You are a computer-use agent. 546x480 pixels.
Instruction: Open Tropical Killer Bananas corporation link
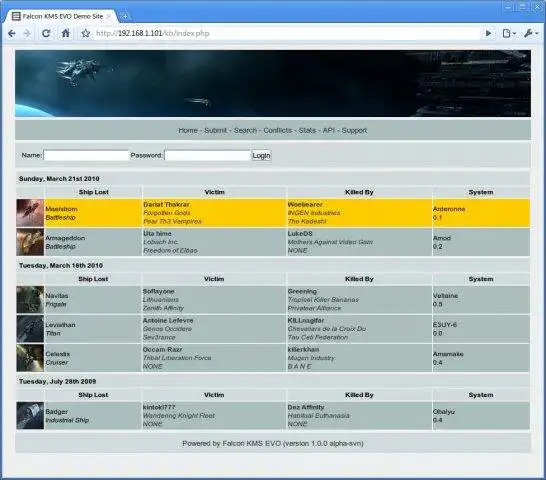pos(323,300)
